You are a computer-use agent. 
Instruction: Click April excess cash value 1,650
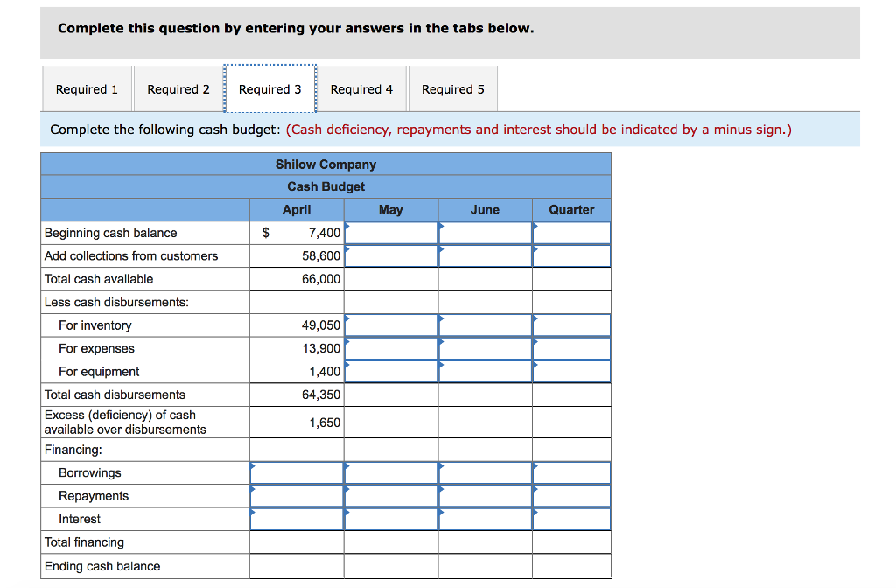pyautogui.click(x=325, y=423)
